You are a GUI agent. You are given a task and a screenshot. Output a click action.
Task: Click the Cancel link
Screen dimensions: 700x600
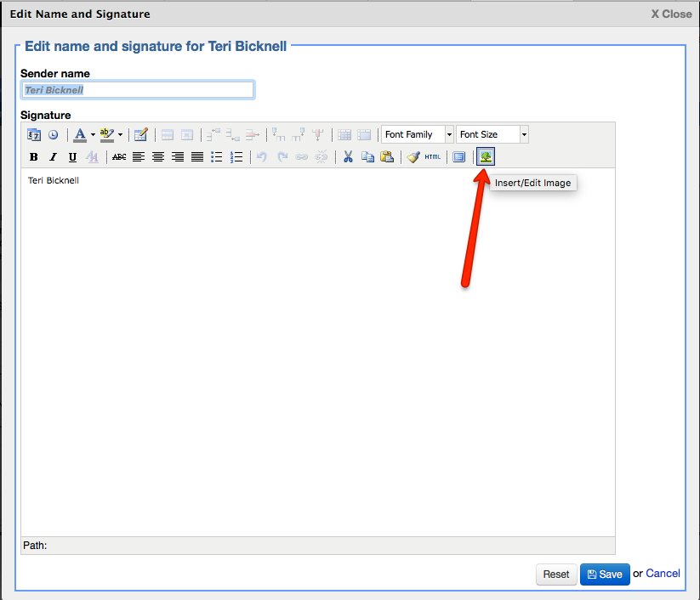coord(663,574)
